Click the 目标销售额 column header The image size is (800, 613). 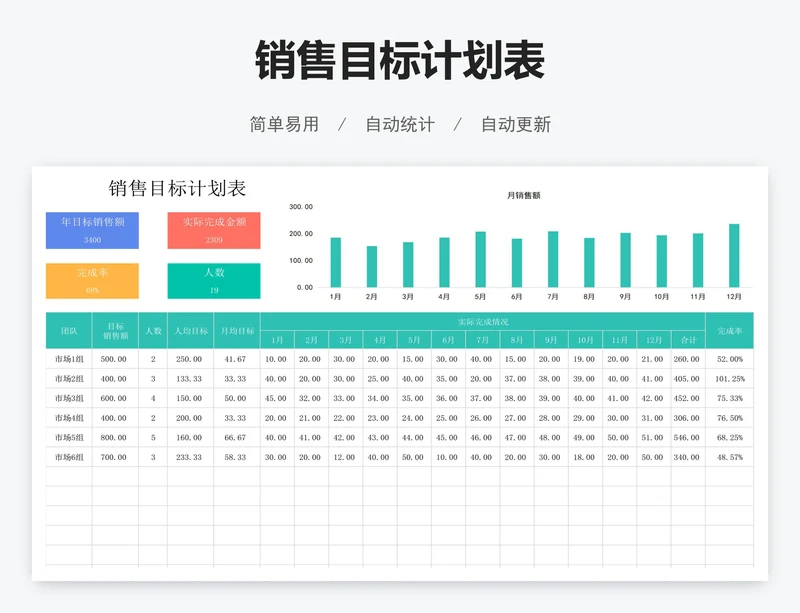click(x=115, y=331)
